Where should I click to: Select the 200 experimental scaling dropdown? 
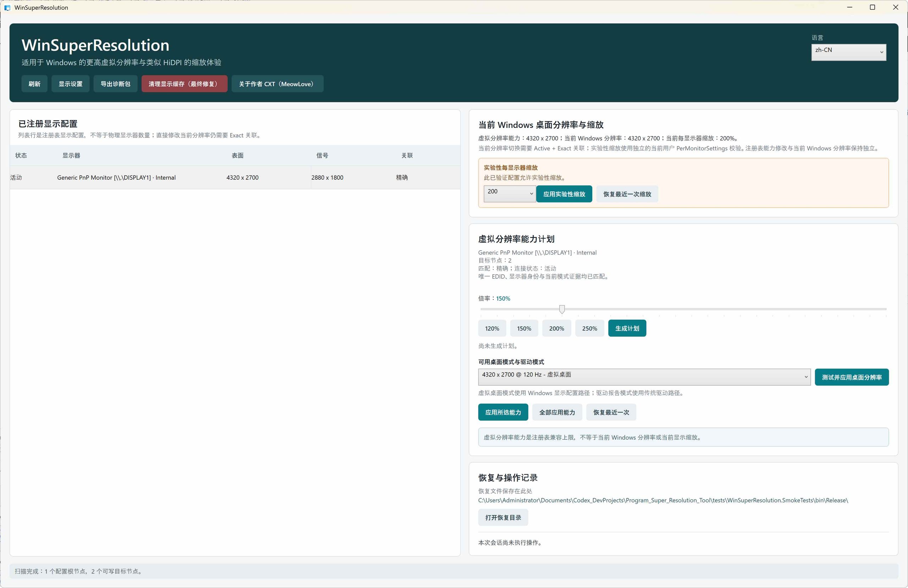(x=510, y=194)
